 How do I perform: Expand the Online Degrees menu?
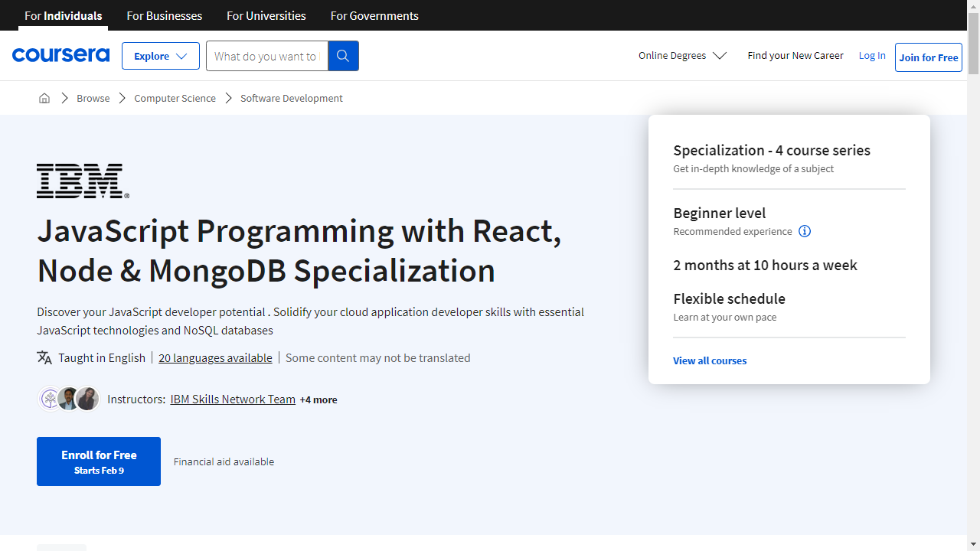click(682, 55)
